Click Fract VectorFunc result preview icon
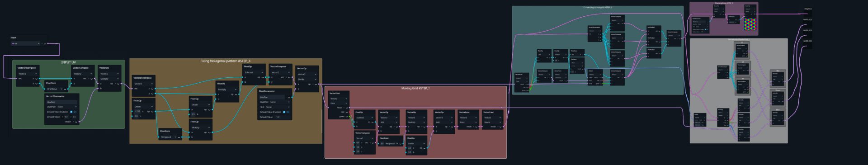868x165 pixels. (x=476, y=127)
